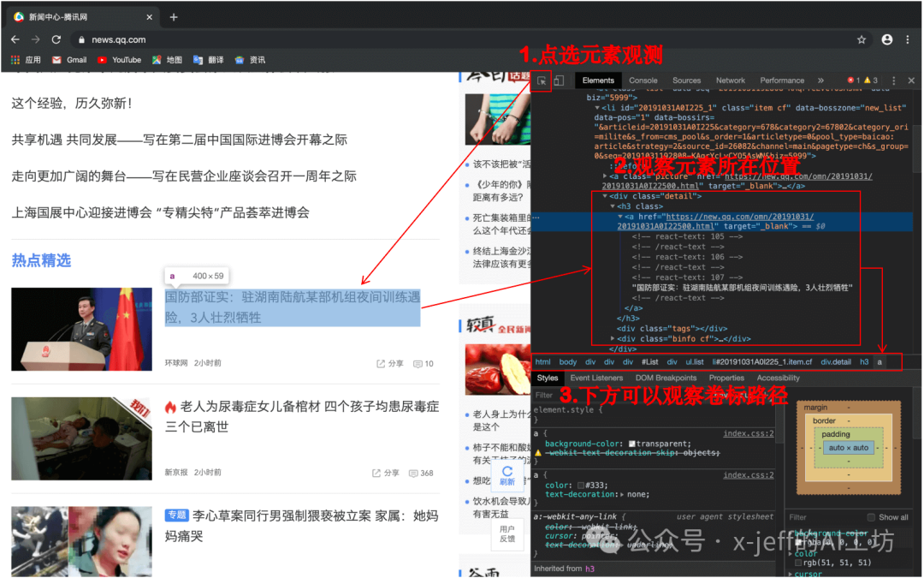Click the 刷新 refresh floating button

pos(507,476)
